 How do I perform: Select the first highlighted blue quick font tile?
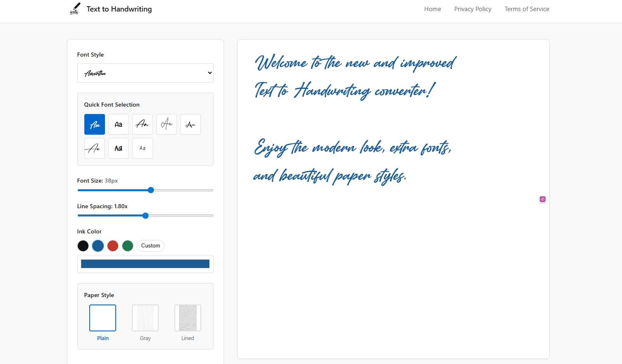[x=95, y=124]
